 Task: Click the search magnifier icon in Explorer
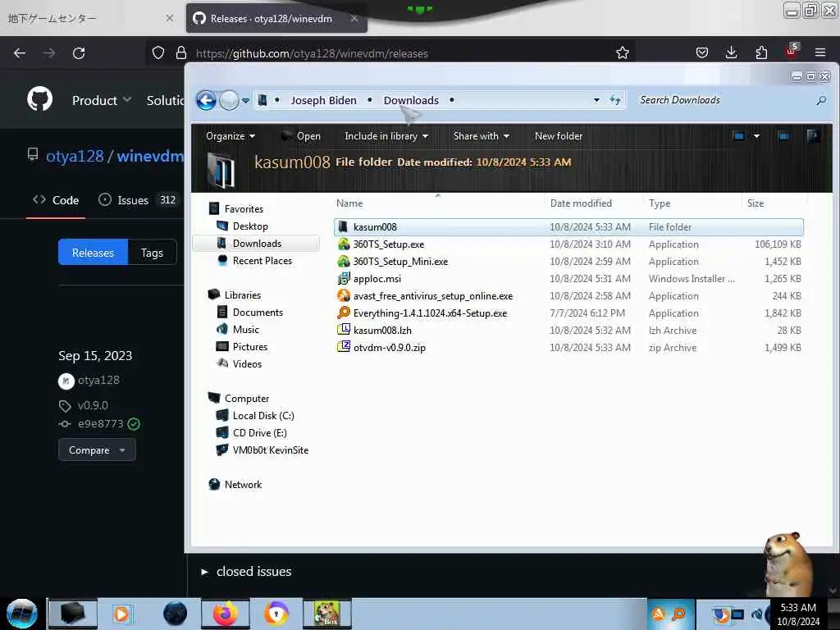click(820, 100)
